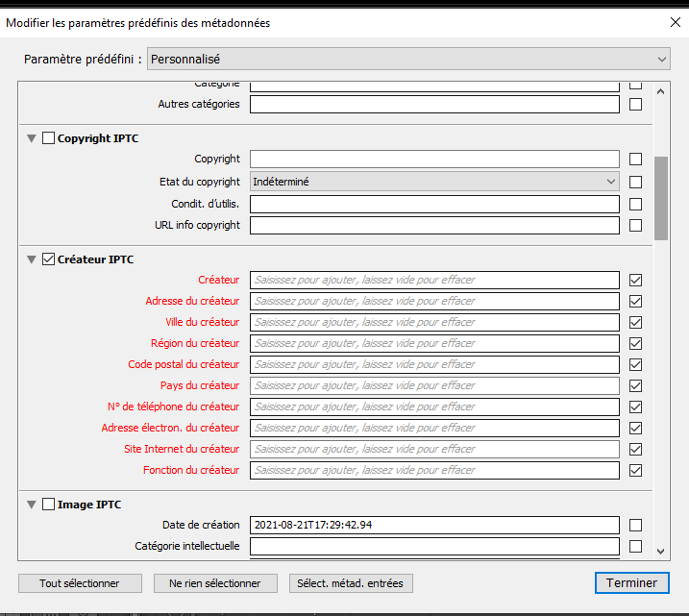Click the Créateur text field
This screenshot has width=689, height=616.
434,280
